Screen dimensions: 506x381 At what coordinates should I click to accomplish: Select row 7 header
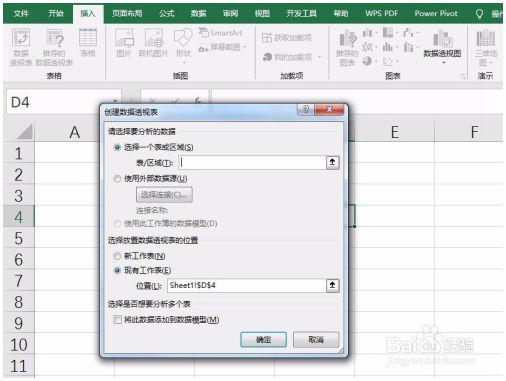pyautogui.click(x=19, y=280)
